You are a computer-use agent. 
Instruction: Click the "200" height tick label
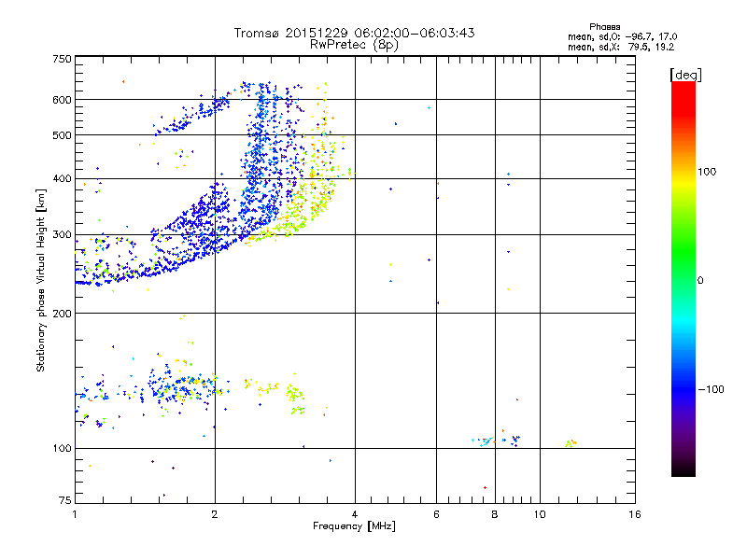pos(62,314)
